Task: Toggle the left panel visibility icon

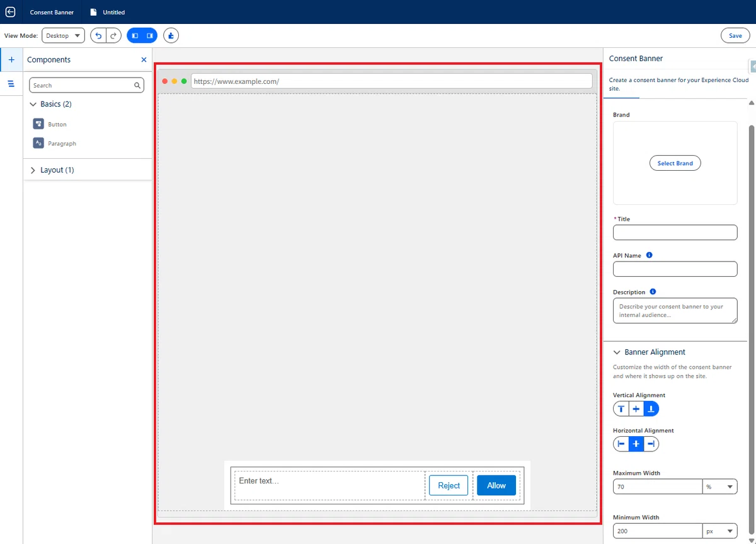Action: coord(135,36)
